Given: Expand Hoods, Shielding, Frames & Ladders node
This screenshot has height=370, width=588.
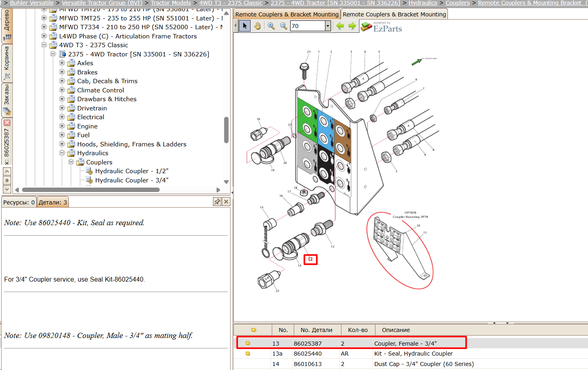Looking at the screenshot, I should (x=62, y=144).
